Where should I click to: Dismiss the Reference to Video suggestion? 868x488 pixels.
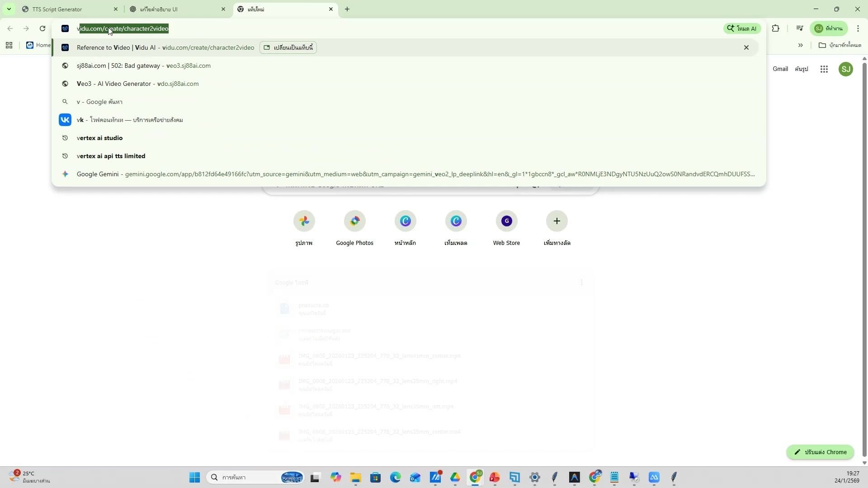coord(746,47)
